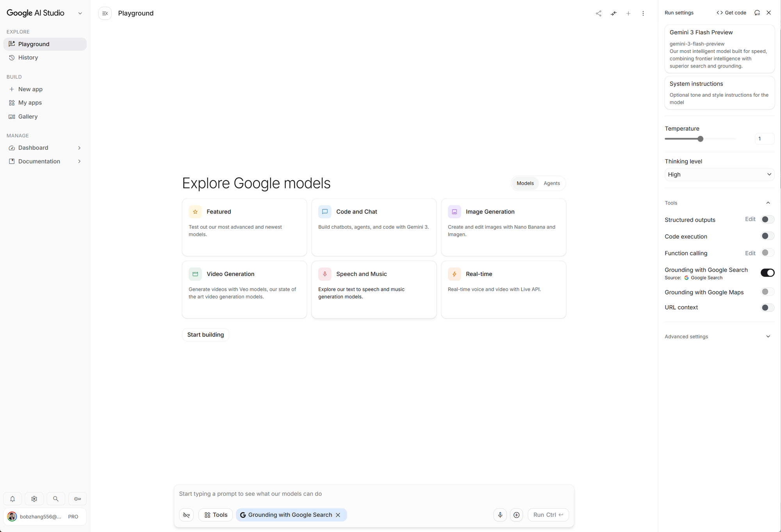Open the share icon in Playground header
781x532 pixels.
[598, 13]
